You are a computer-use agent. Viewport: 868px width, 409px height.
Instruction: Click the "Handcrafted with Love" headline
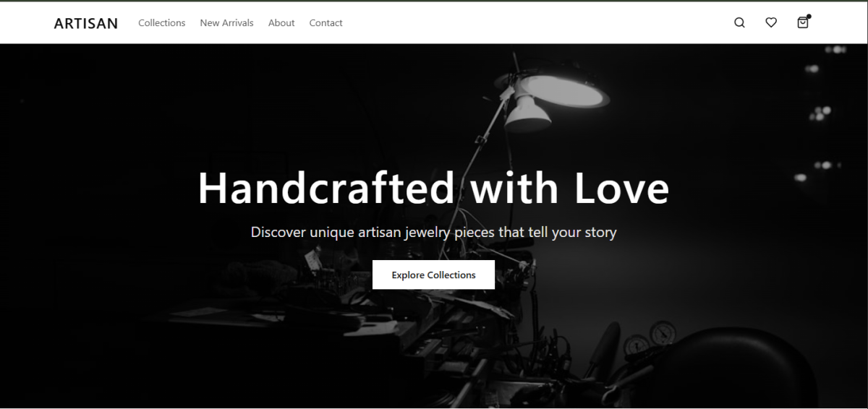[433, 188]
